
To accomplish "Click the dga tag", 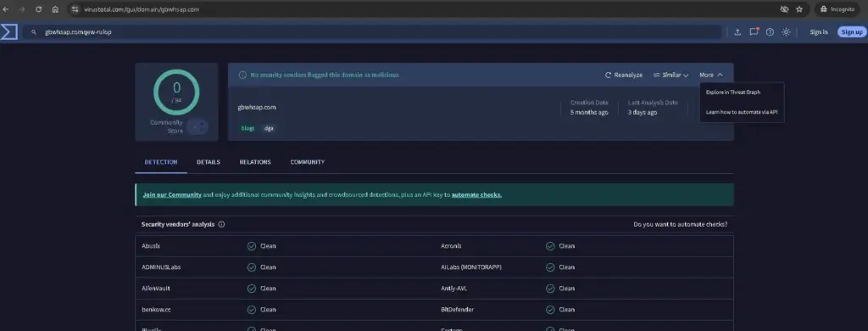I will click(x=268, y=128).
